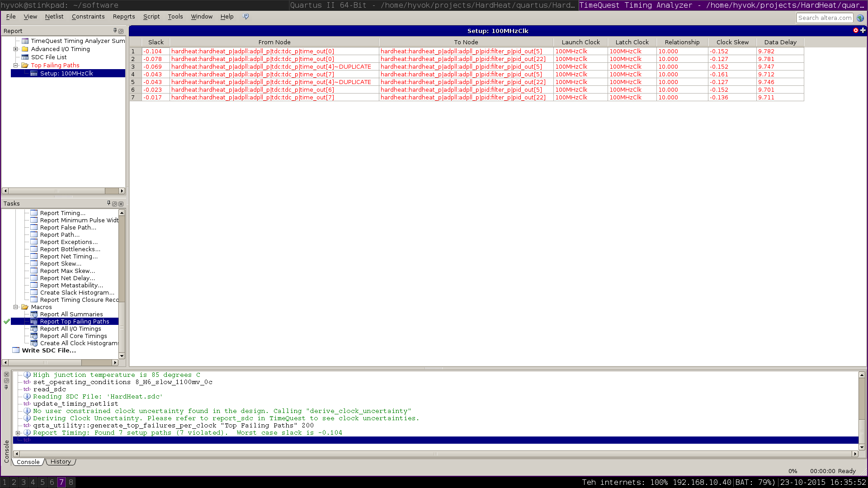Click the Advanced I/O Timing folder icon
This screenshot has width=868, height=488.
point(25,49)
